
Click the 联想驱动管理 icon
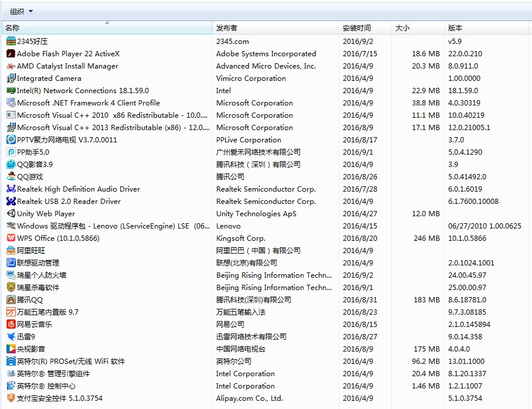coord(11,263)
